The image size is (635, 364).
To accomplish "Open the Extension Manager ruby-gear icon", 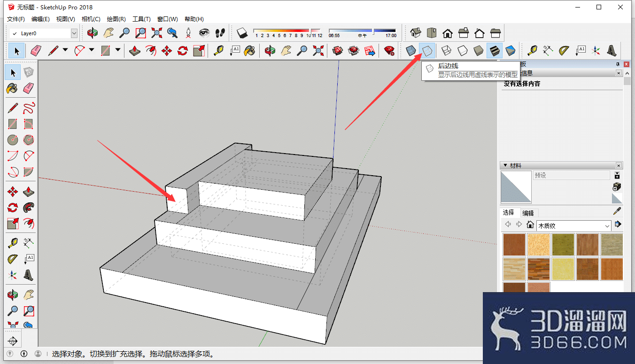I will coord(389,50).
